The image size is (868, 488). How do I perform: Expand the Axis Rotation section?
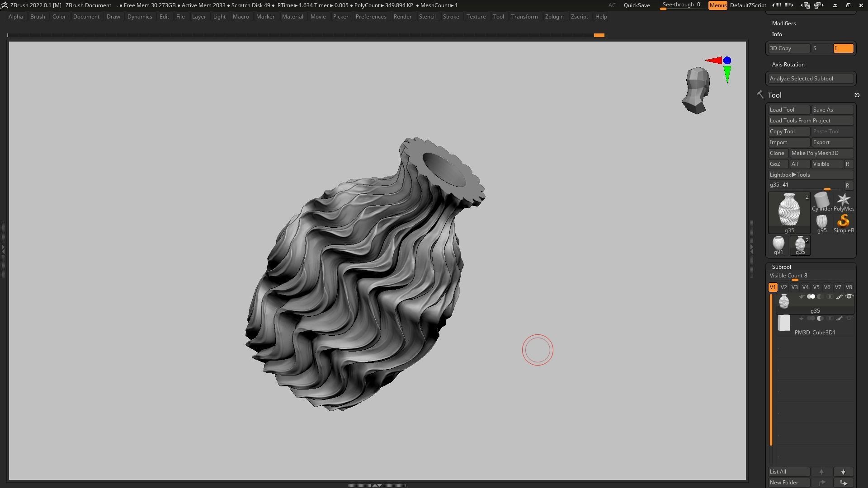click(x=788, y=65)
